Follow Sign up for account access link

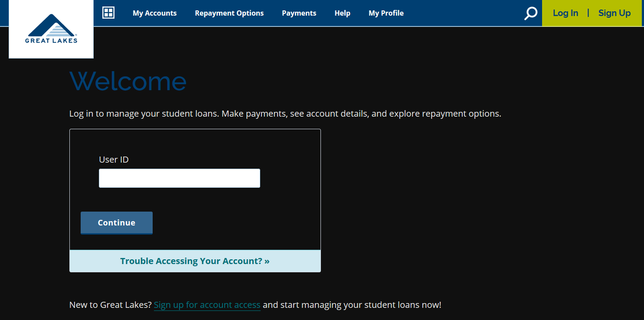[207, 305]
